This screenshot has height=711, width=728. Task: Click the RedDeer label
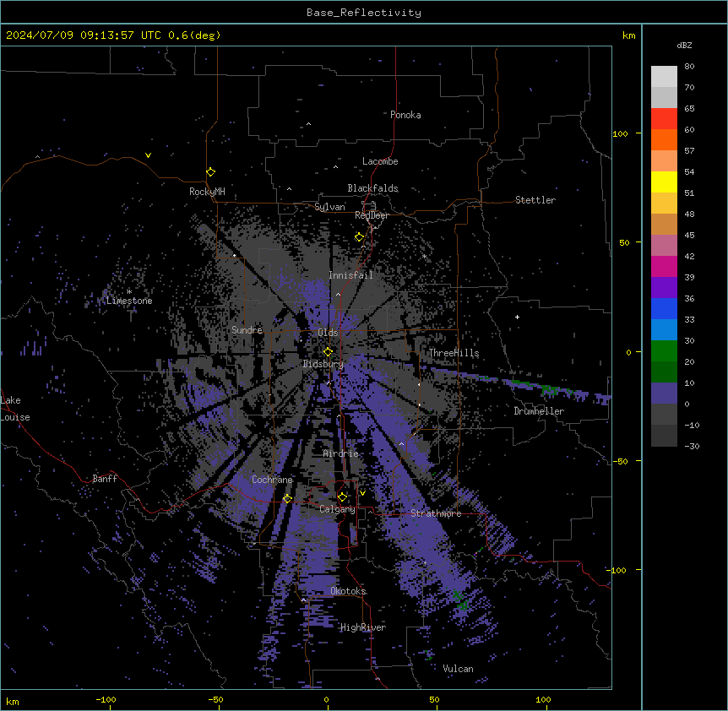pos(372,215)
